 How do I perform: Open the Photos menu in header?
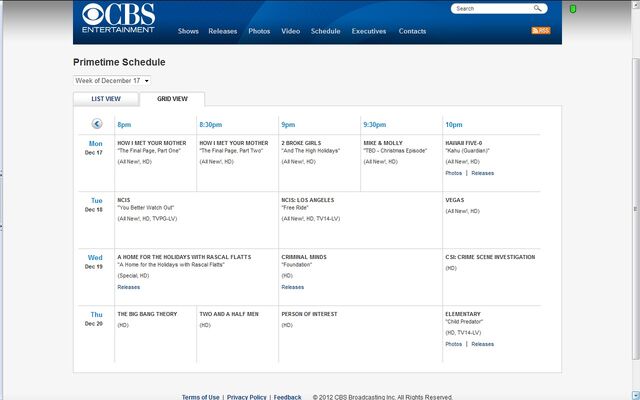pos(259,31)
